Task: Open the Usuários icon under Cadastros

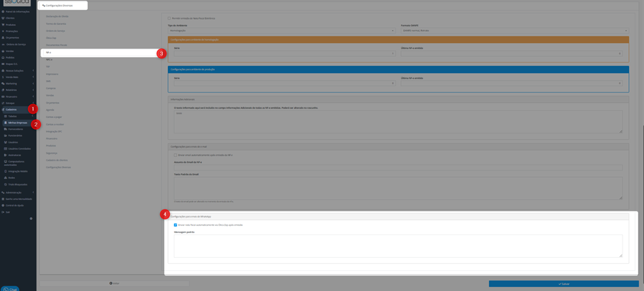Action: (5, 142)
